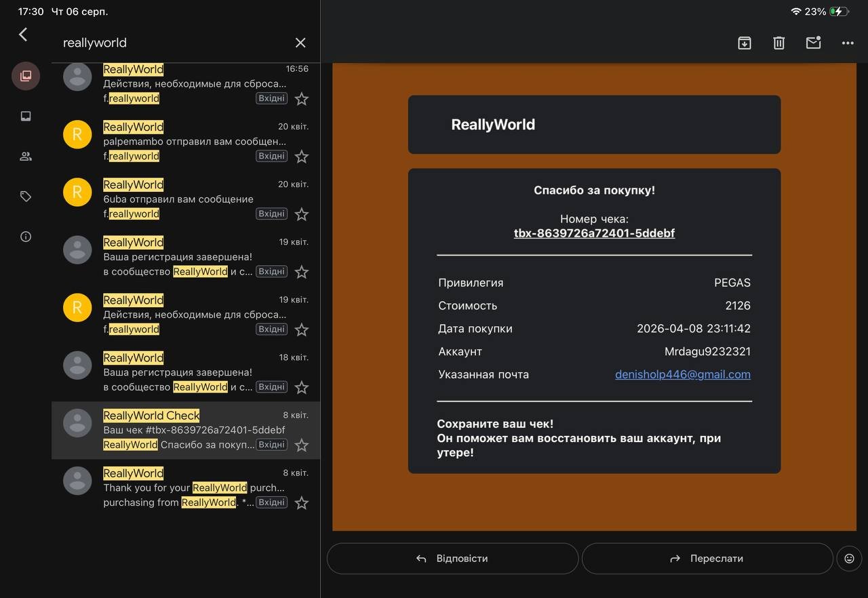Go back using the arrow icon
Viewport: 868px width, 598px height.
pyautogui.click(x=23, y=35)
